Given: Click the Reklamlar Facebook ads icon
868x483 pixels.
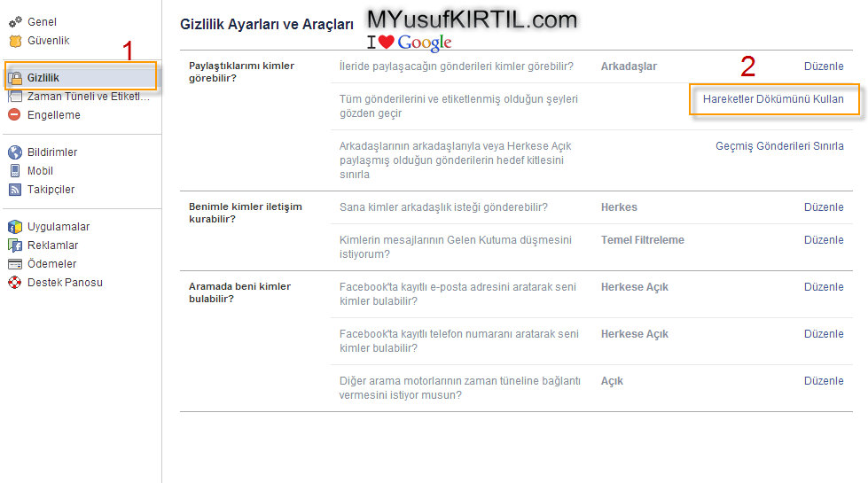Looking at the screenshot, I should [15, 245].
